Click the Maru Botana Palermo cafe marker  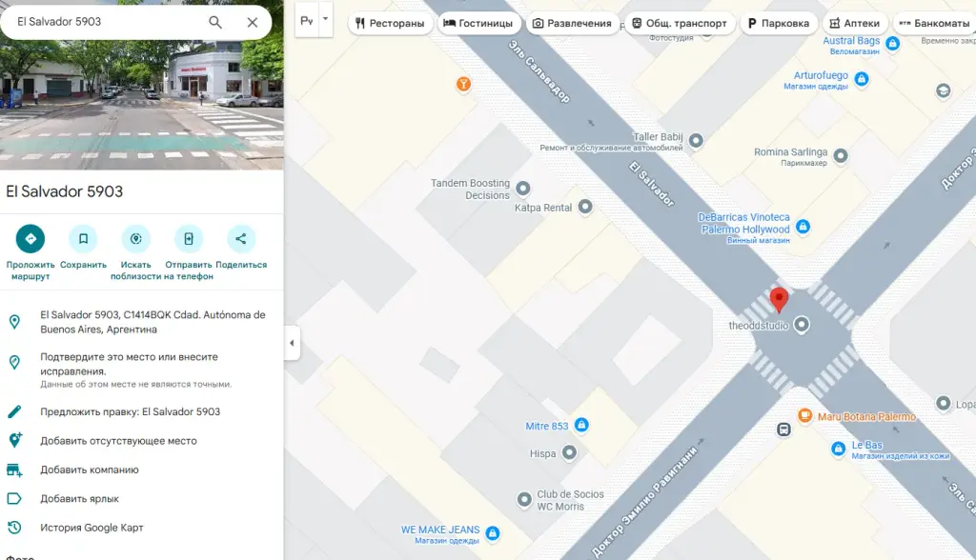tap(804, 415)
